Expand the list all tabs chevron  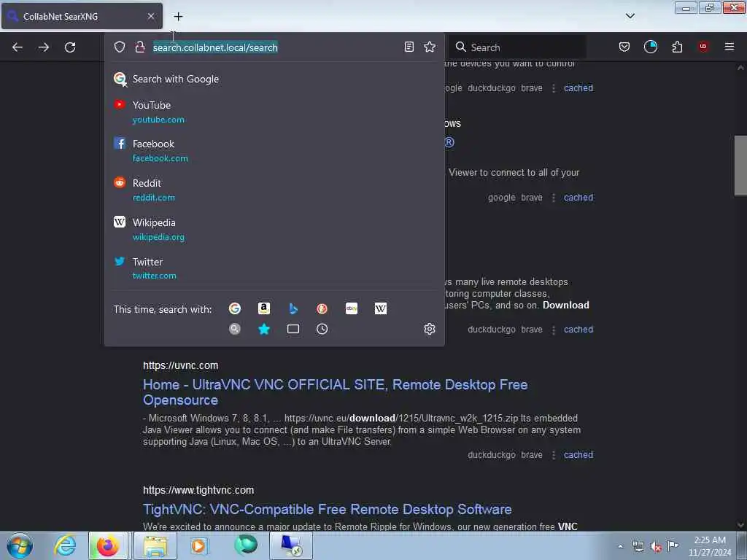pyautogui.click(x=630, y=16)
